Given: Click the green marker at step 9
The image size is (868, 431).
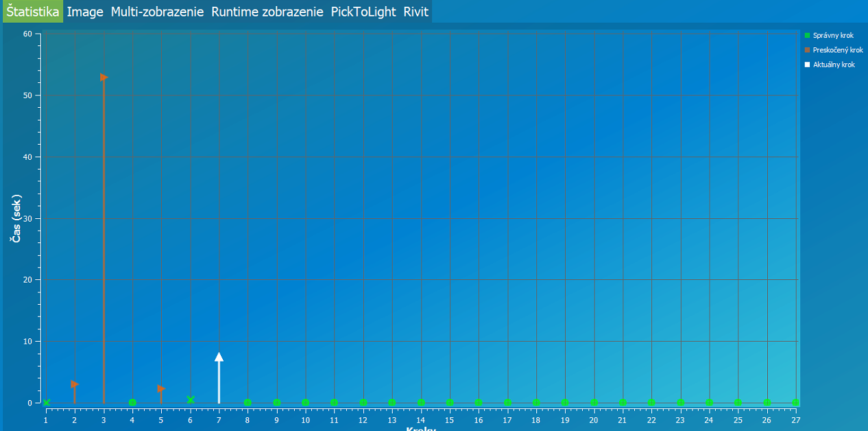Looking at the screenshot, I should pyautogui.click(x=277, y=403).
